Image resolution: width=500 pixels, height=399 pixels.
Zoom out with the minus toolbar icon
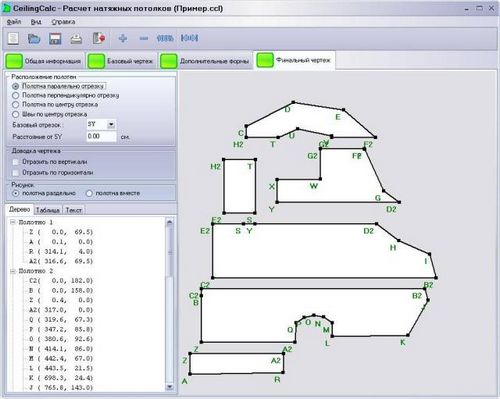click(x=144, y=39)
